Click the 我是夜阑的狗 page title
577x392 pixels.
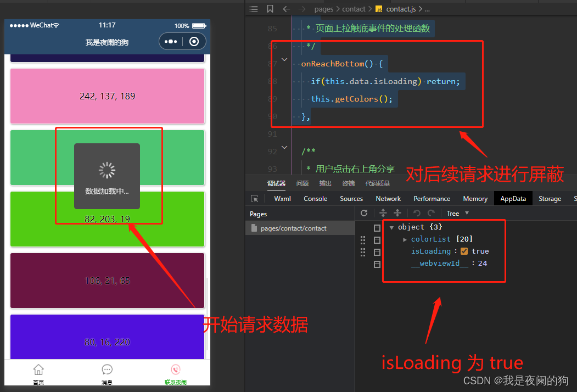click(x=107, y=42)
